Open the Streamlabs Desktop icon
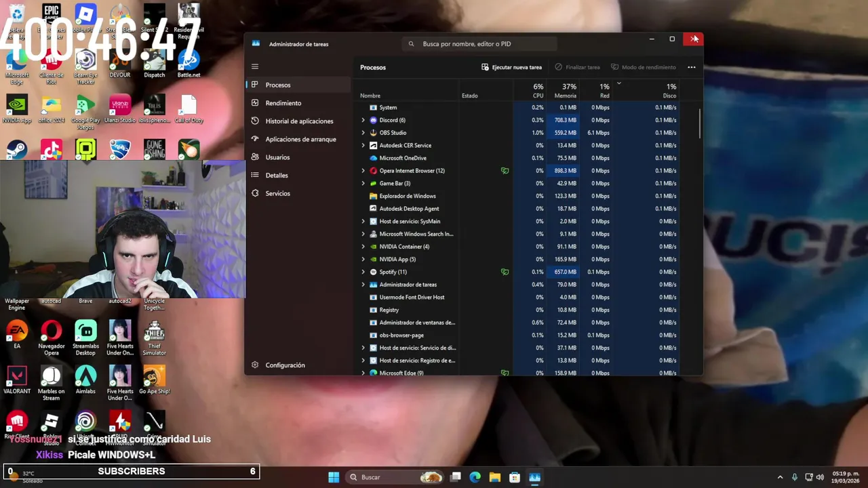This screenshot has height=488, width=868. 85,338
